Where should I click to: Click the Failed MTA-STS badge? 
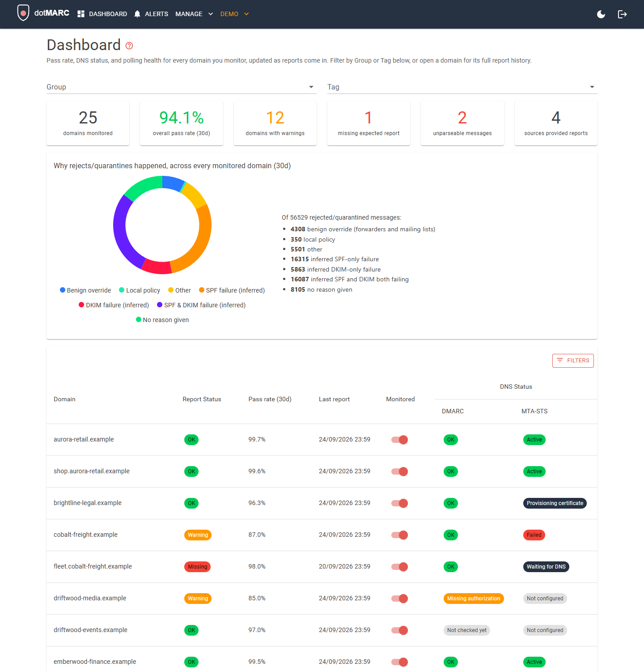(534, 535)
